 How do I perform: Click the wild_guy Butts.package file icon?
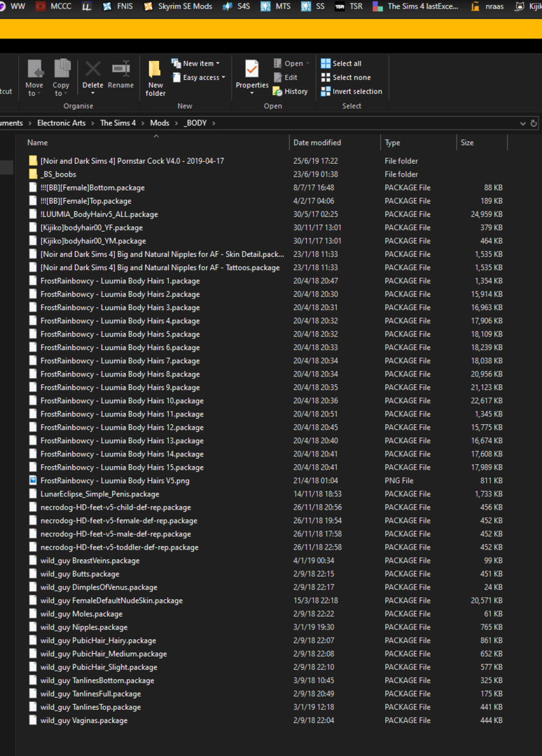[x=33, y=574]
